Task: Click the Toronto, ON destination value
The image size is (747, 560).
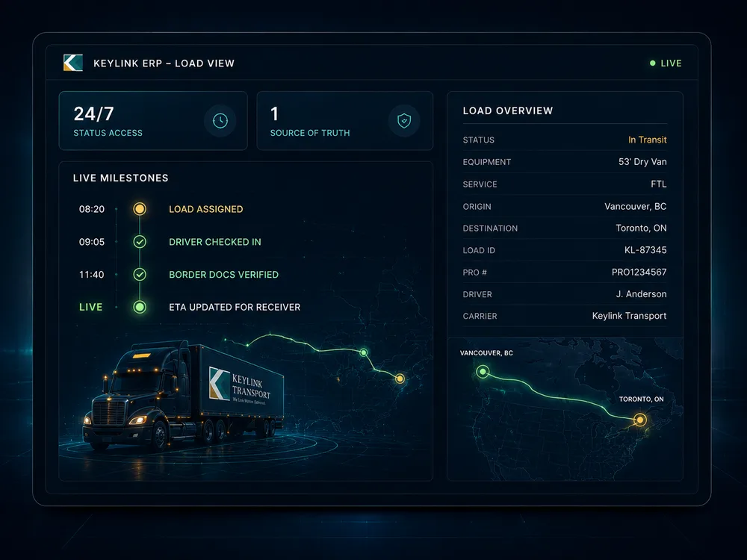Action: pos(641,228)
